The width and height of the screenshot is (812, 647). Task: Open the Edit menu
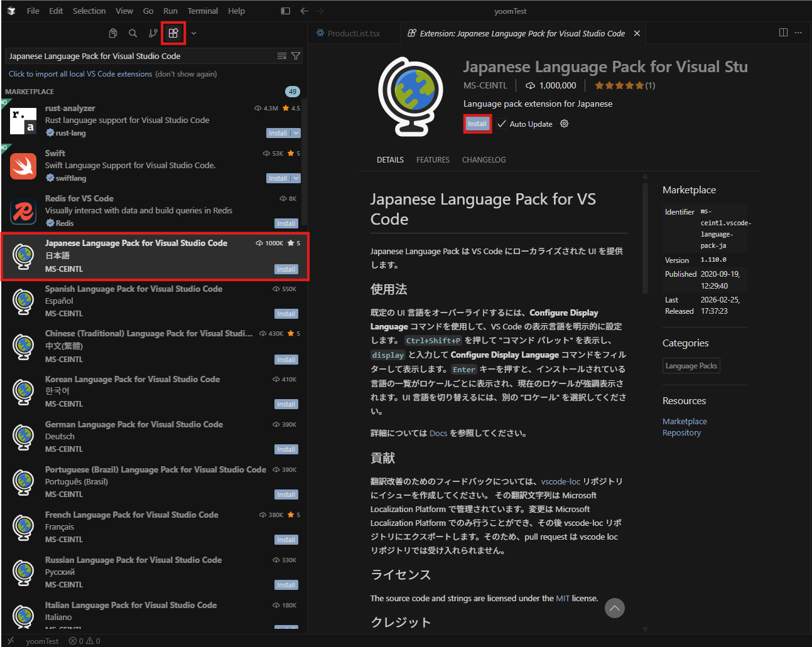coord(56,11)
